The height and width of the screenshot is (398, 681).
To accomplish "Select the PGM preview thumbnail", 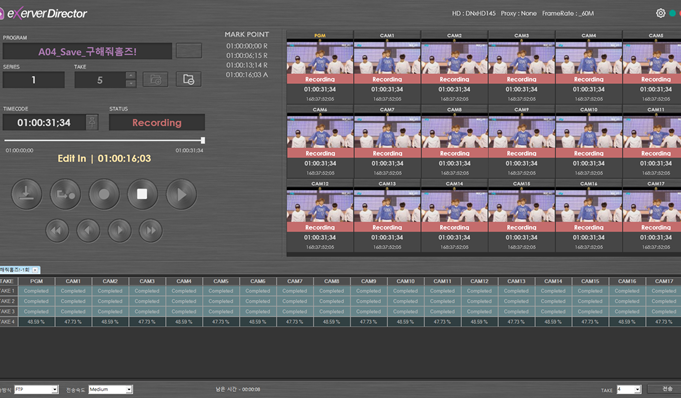I will [320, 57].
